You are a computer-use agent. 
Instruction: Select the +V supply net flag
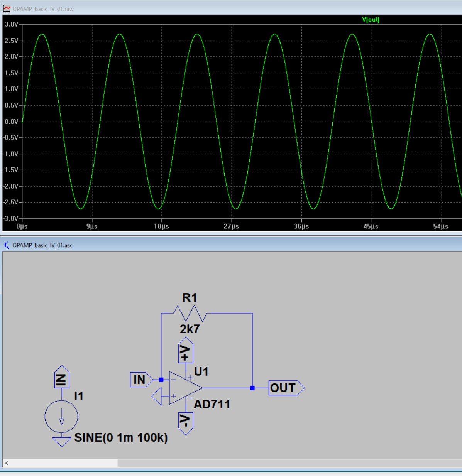[x=186, y=350]
